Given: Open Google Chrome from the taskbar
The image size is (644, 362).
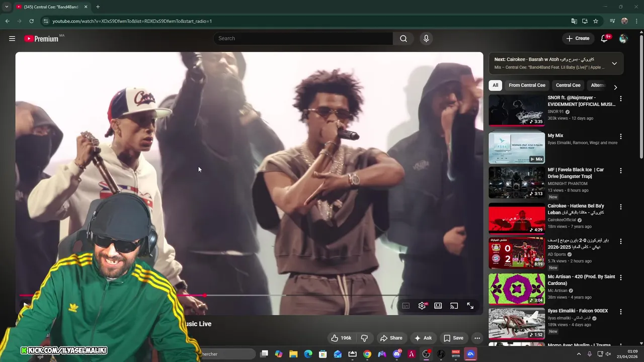Looking at the screenshot, I should (367, 354).
